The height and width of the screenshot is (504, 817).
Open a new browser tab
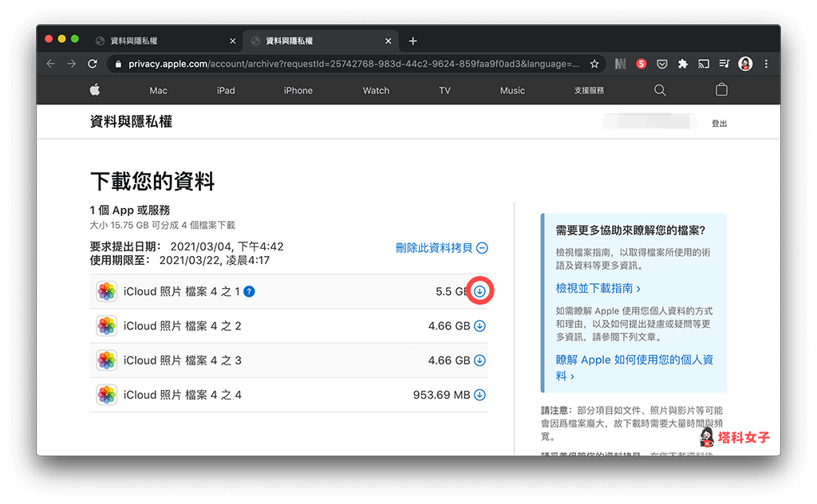coord(412,41)
